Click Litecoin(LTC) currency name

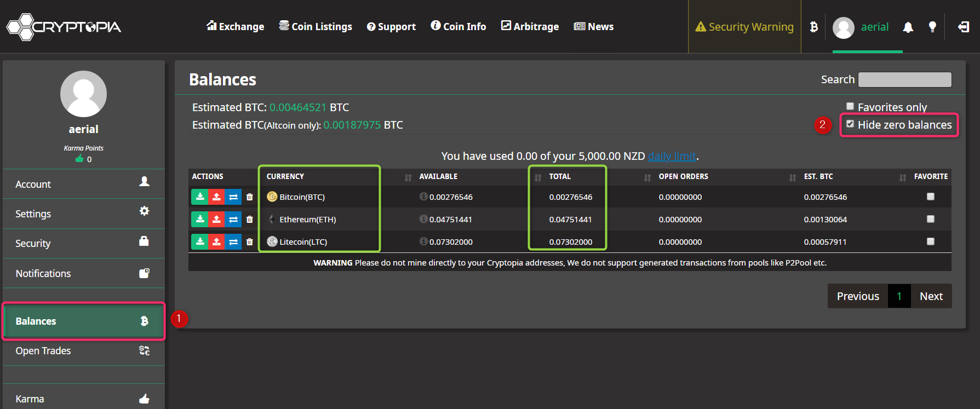point(303,242)
